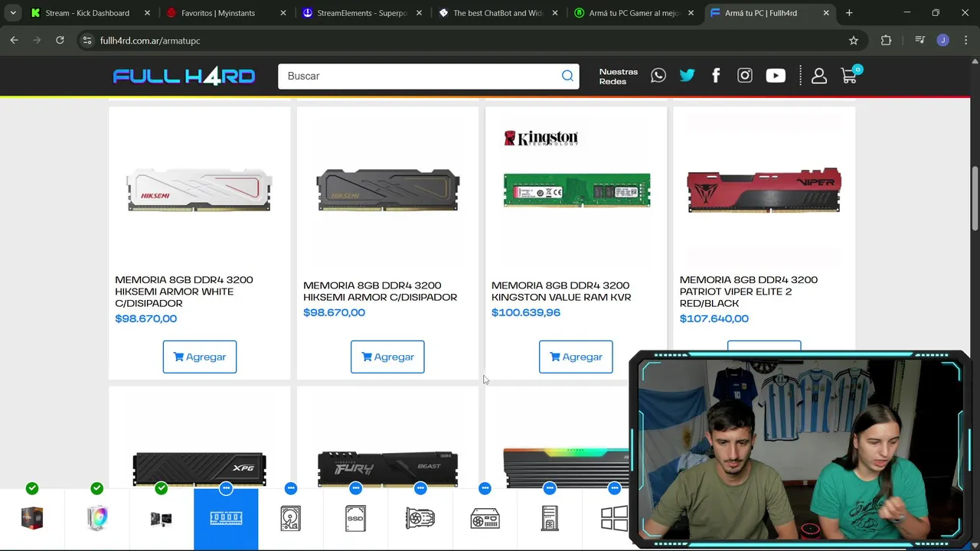Close the Favoritos | Myinstants tab
This screenshot has width=980, height=551.
click(283, 13)
